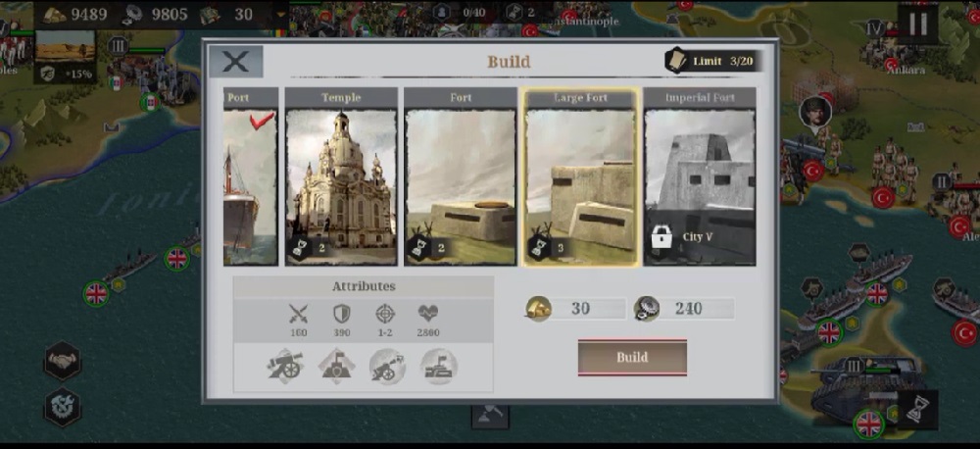980x449 pixels.
Task: Click the gold cost icon showing 30
Action: (x=539, y=308)
